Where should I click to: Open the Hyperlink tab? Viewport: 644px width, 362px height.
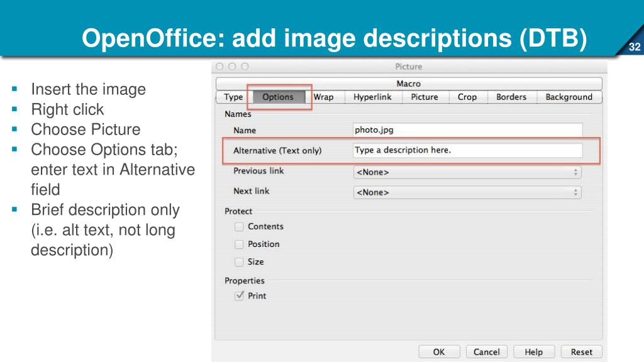tap(372, 97)
